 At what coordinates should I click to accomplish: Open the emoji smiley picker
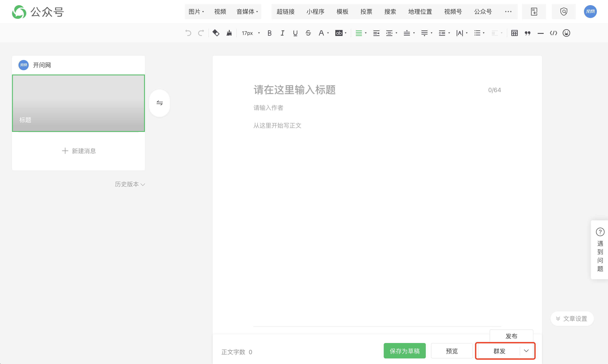[x=566, y=33]
